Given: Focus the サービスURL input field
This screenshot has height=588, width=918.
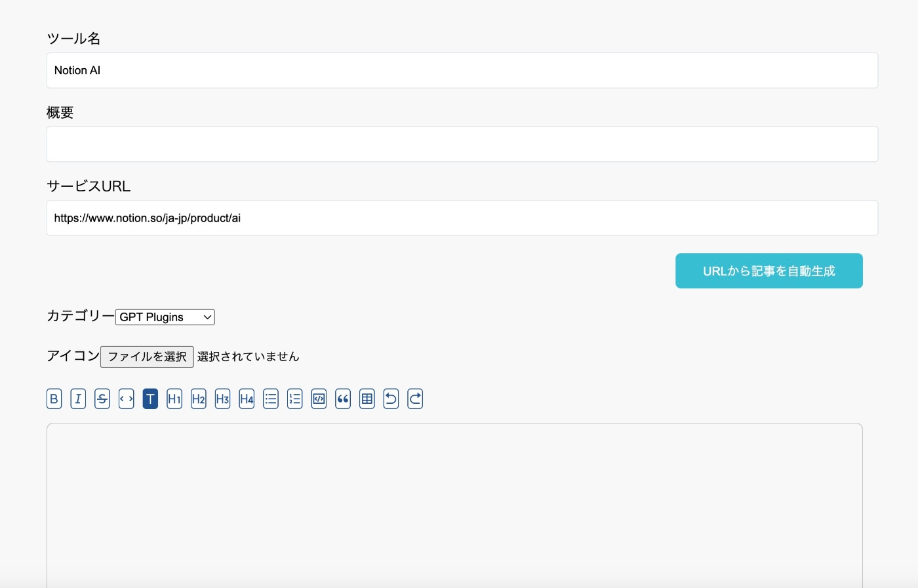Looking at the screenshot, I should point(462,218).
